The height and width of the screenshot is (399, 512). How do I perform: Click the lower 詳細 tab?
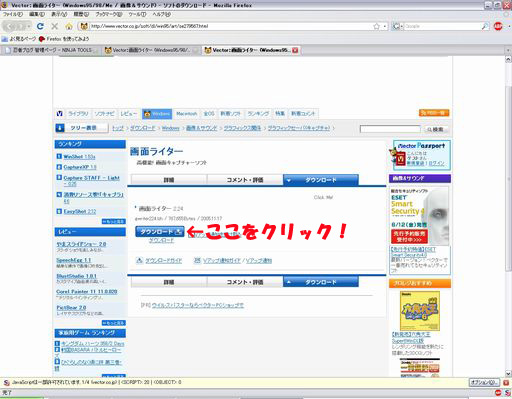[169, 282]
